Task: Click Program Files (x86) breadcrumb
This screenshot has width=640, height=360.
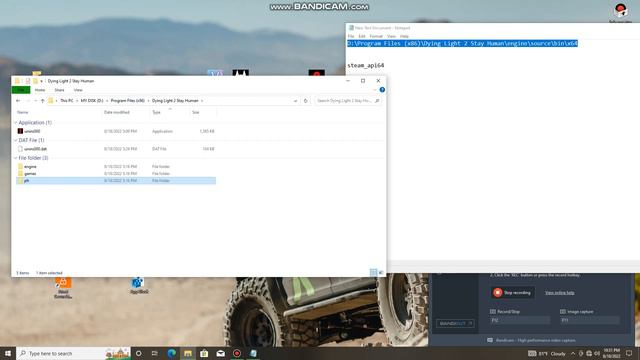Action: 128,101
